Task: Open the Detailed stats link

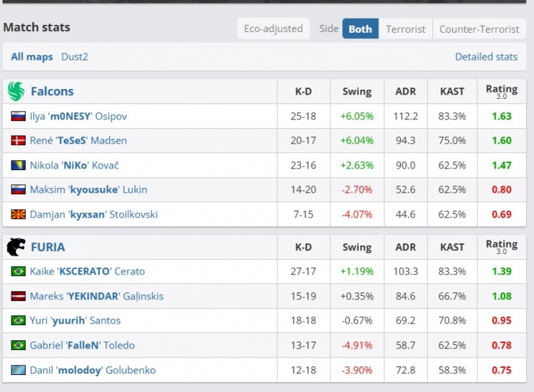Action: (x=486, y=57)
